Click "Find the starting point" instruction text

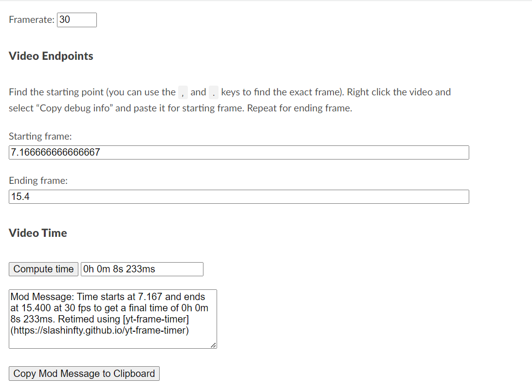[x=56, y=92]
